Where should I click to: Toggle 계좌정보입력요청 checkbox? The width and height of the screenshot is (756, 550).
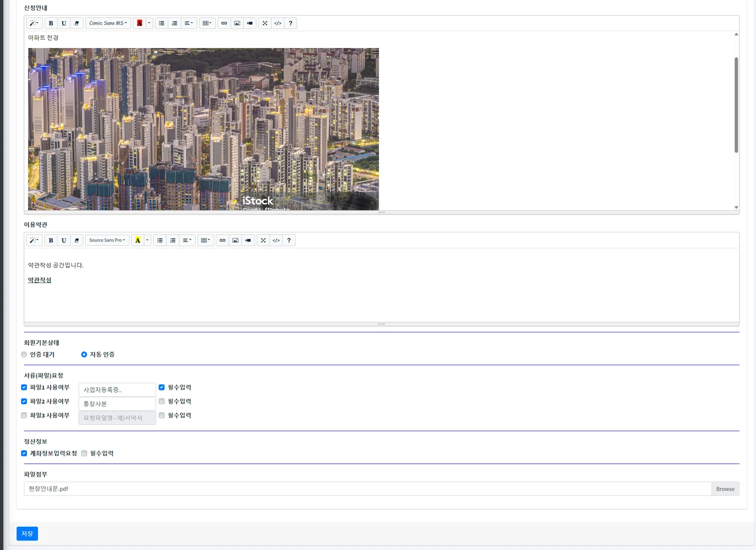[x=24, y=453]
